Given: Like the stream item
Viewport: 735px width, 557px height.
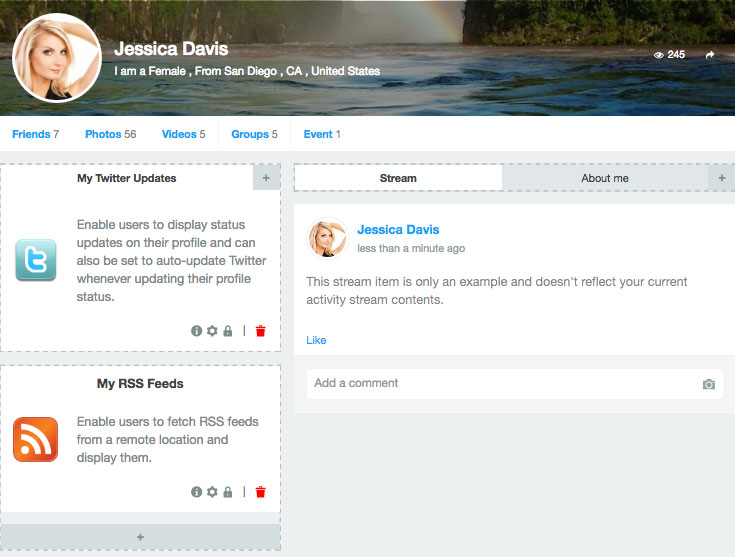Looking at the screenshot, I should 316,340.
